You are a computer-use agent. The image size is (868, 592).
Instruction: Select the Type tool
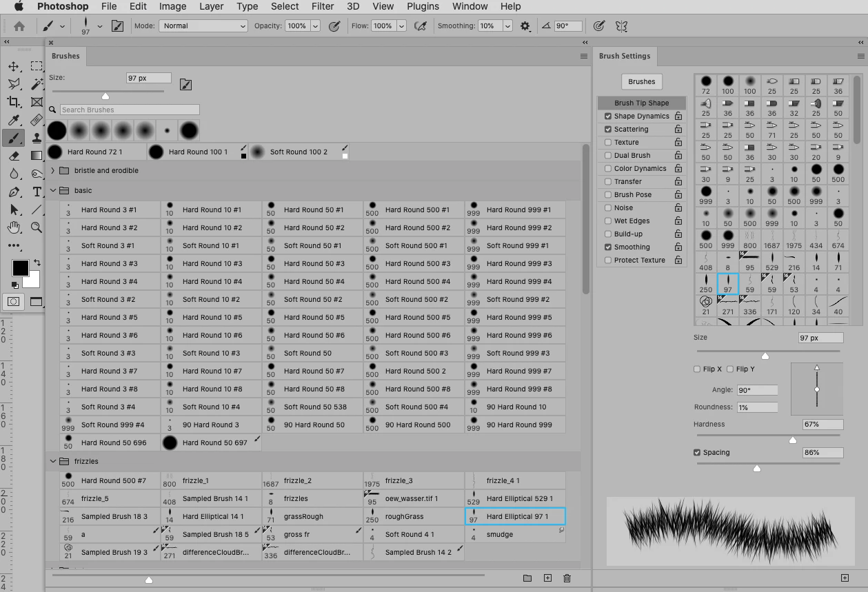pyautogui.click(x=37, y=192)
